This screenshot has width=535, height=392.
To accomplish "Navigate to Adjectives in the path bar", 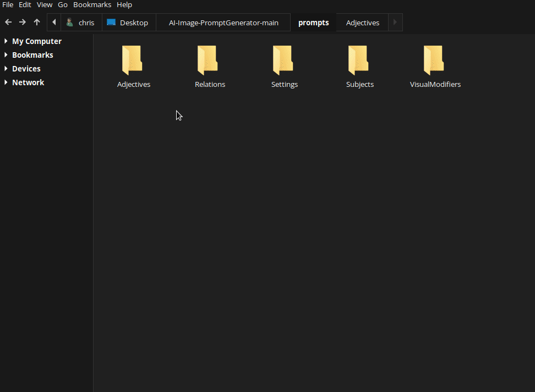I will pyautogui.click(x=362, y=23).
